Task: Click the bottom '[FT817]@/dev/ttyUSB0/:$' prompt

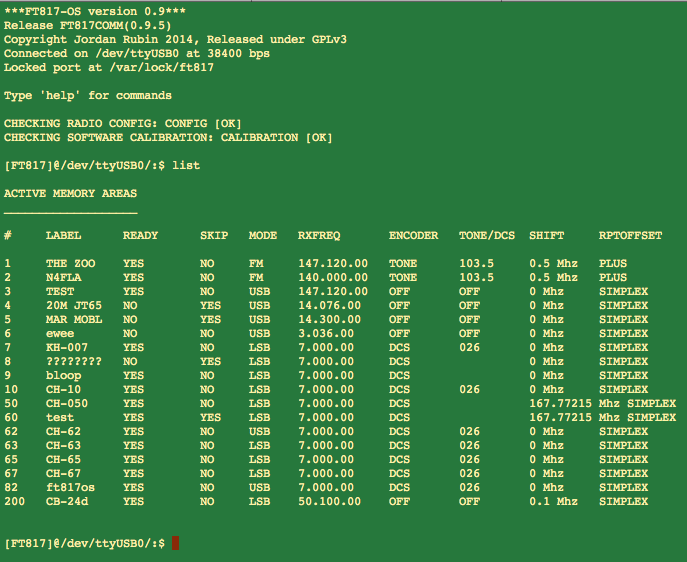Action: (84, 544)
